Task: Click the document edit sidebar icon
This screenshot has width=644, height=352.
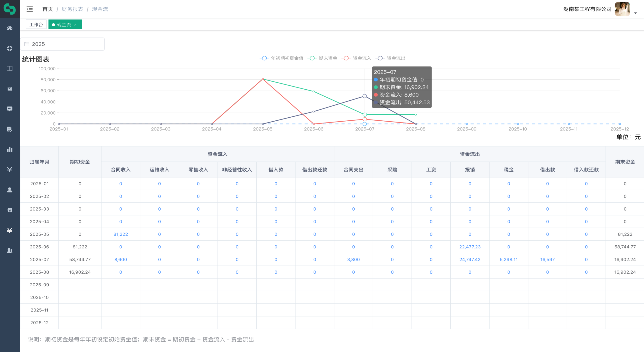Action: point(10,129)
